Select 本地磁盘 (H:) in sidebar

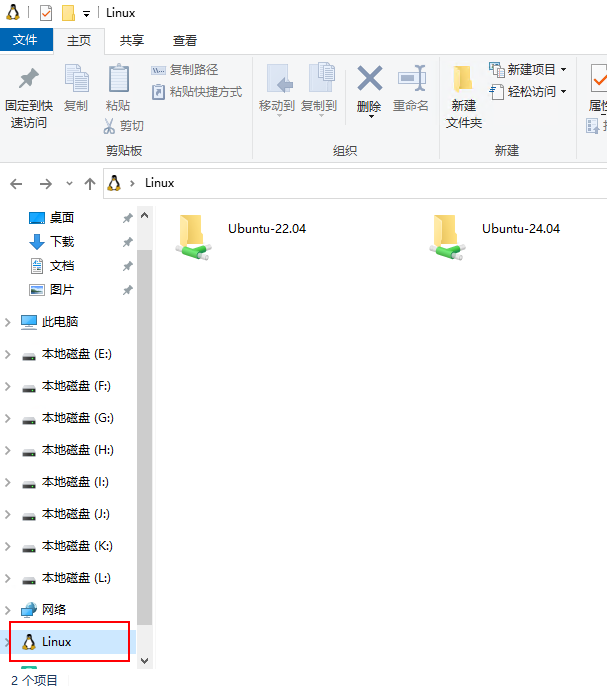[x=77, y=450]
